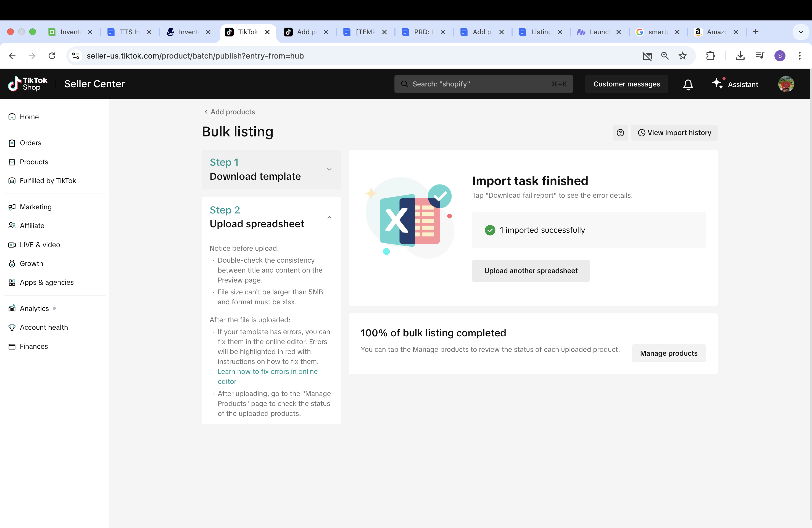This screenshot has width=812, height=528.
Task: Open the profile avatar picture
Action: click(x=785, y=84)
